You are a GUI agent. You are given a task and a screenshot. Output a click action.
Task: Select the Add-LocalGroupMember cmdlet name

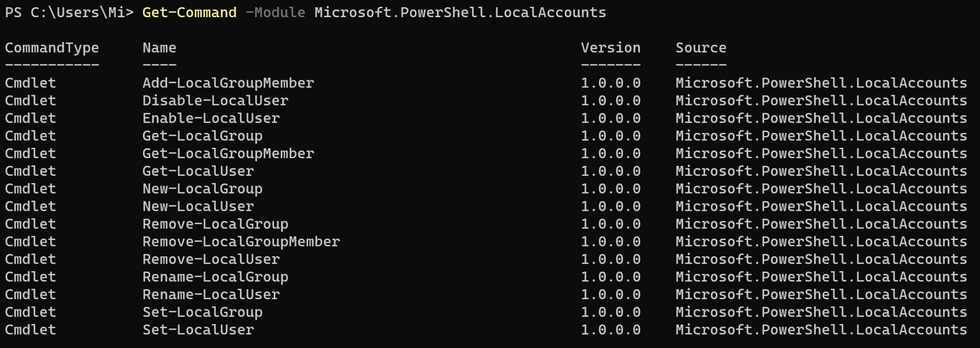[x=228, y=83]
